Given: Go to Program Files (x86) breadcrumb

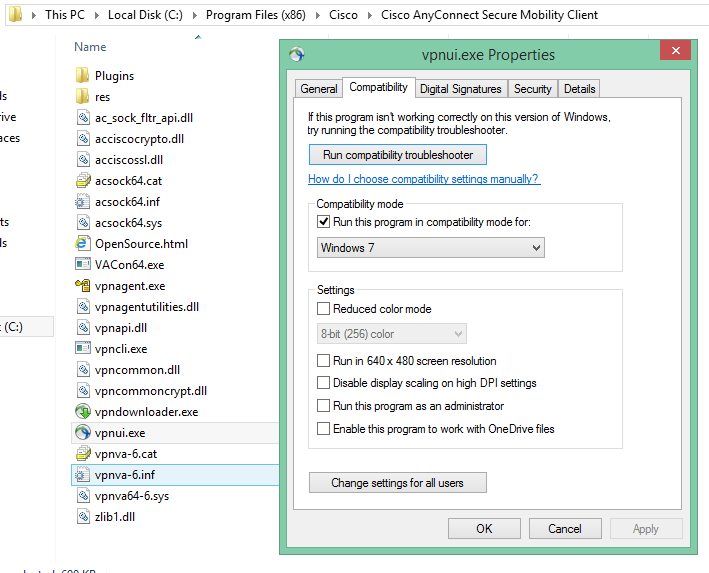Looking at the screenshot, I should pos(256,15).
